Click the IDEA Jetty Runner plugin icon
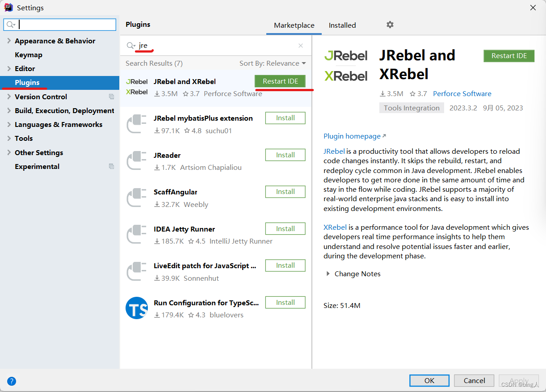Viewport: 546px width, 392px height. pyautogui.click(x=137, y=235)
